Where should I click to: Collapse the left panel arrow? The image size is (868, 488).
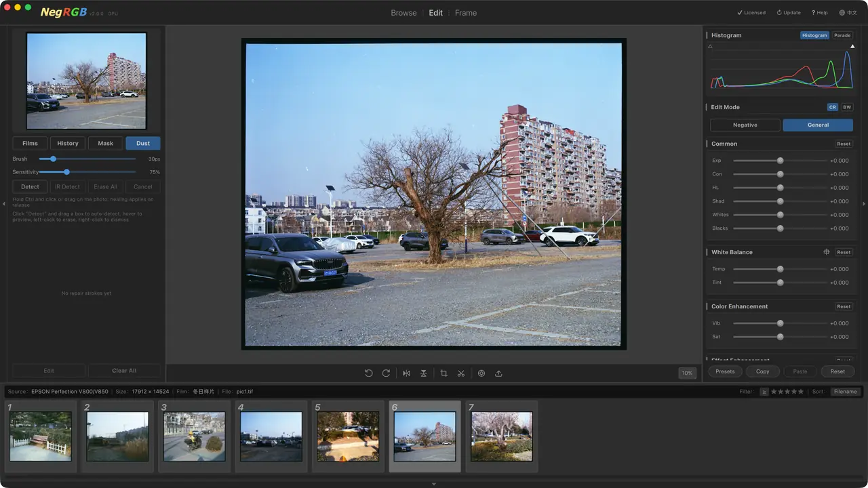tap(3, 203)
